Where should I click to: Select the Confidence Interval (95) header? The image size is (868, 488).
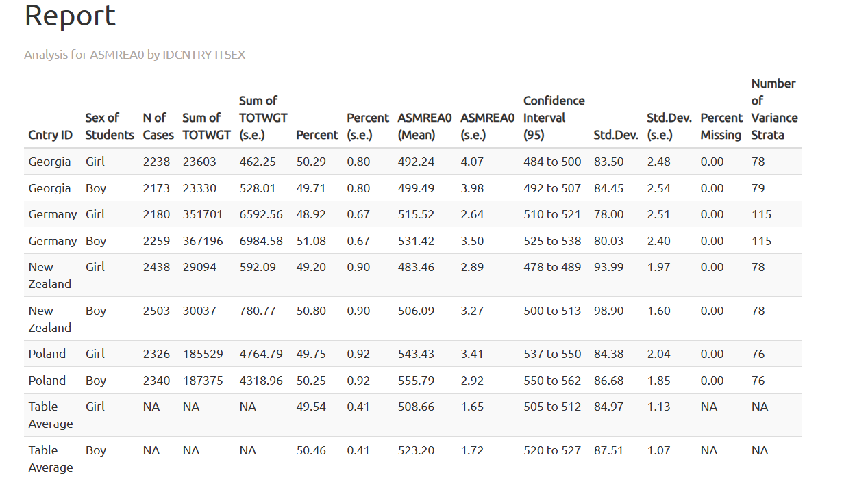554,118
